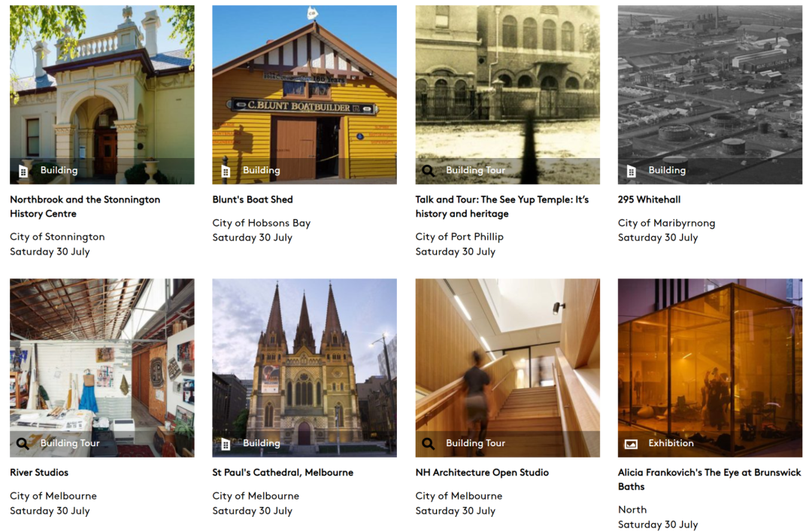Open Alicia Frankovich's The Eye at Brunswick Baths
The width and height of the screenshot is (812, 532).
point(710,479)
